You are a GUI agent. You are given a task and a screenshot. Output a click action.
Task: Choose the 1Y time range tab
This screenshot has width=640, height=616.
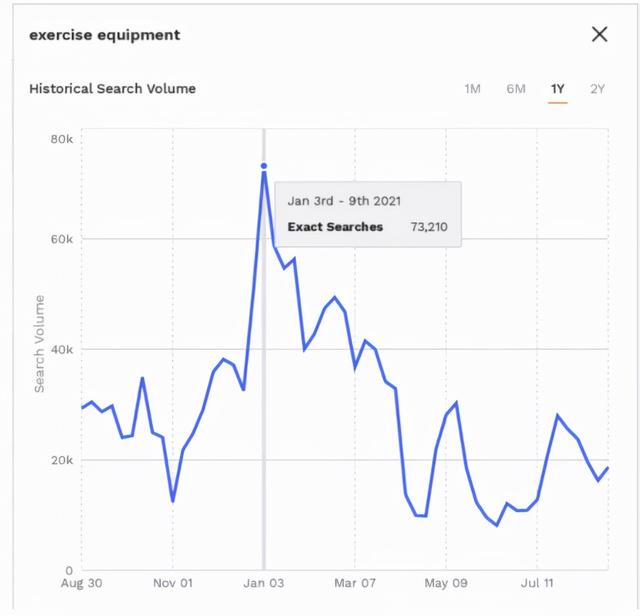tap(558, 89)
